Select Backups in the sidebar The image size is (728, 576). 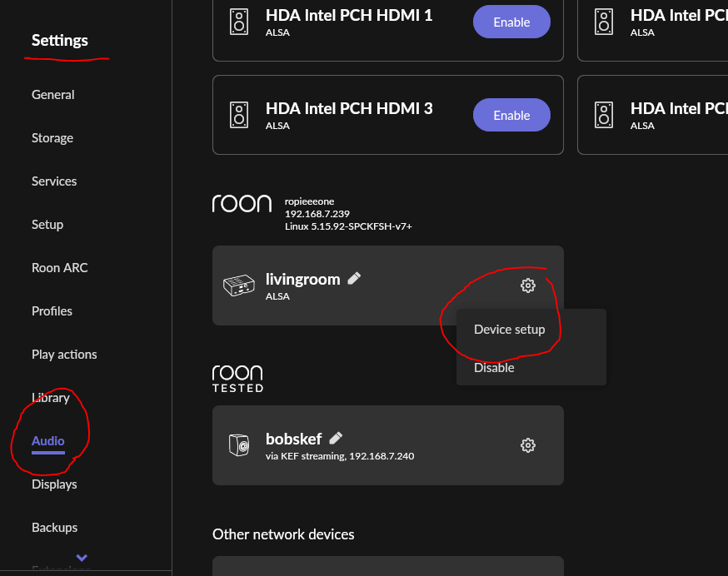tap(54, 527)
